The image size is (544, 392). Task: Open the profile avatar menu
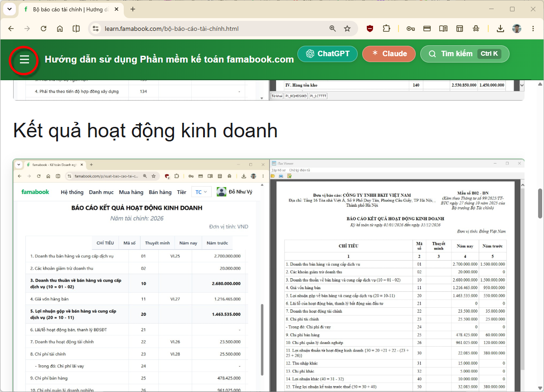click(x=517, y=29)
